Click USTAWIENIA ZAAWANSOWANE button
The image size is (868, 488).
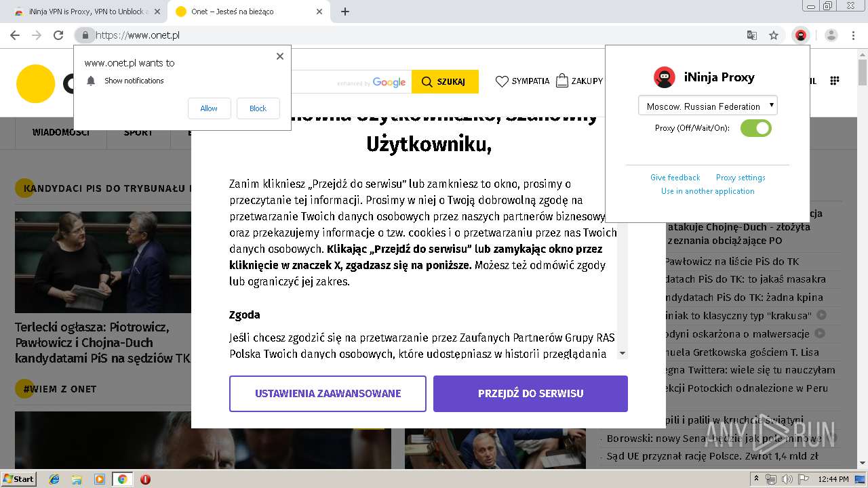tap(328, 394)
